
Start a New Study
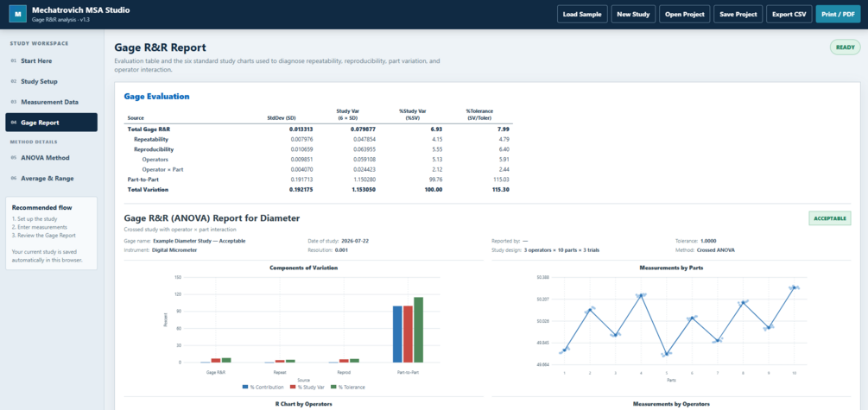click(x=633, y=15)
